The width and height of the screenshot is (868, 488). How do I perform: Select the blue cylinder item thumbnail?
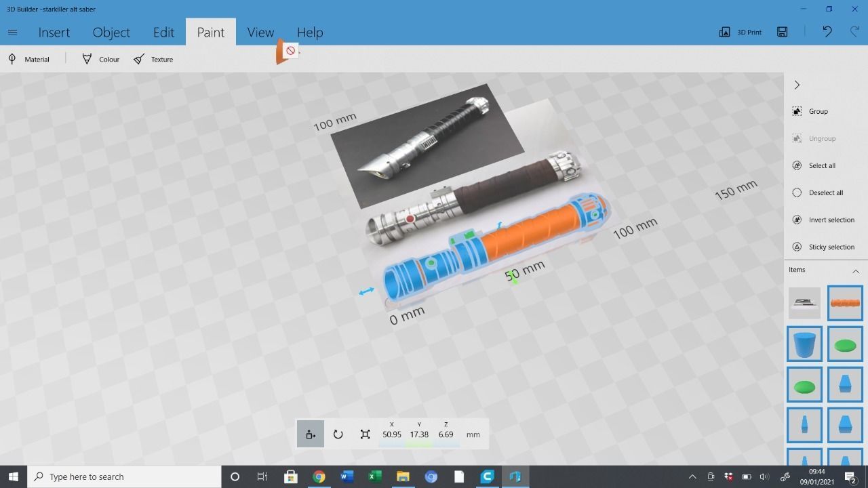pos(804,344)
